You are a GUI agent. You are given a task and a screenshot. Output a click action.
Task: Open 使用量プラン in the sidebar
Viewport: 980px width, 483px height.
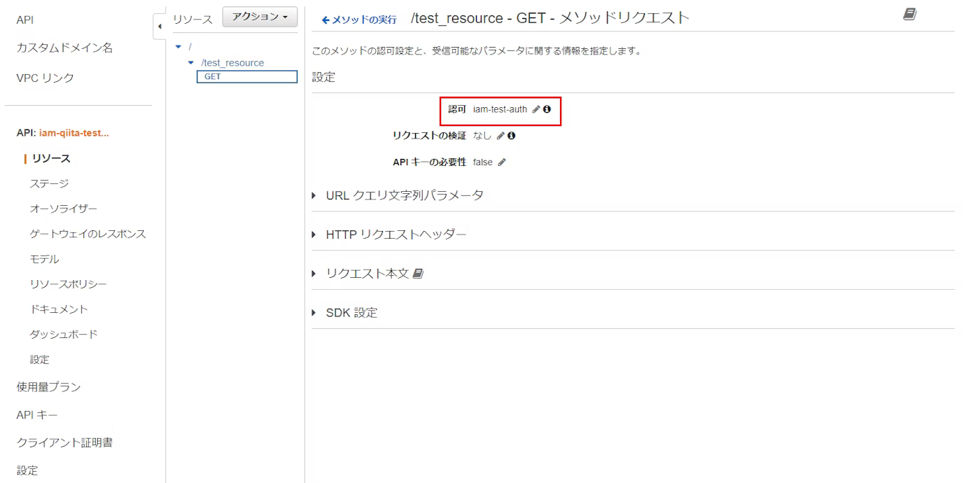(x=48, y=386)
